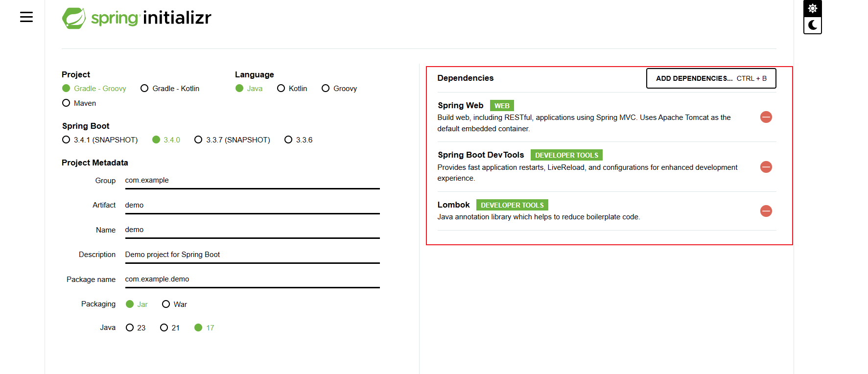868x374 pixels.
Task: Open the Add Dependencies dialog
Action: 711,78
